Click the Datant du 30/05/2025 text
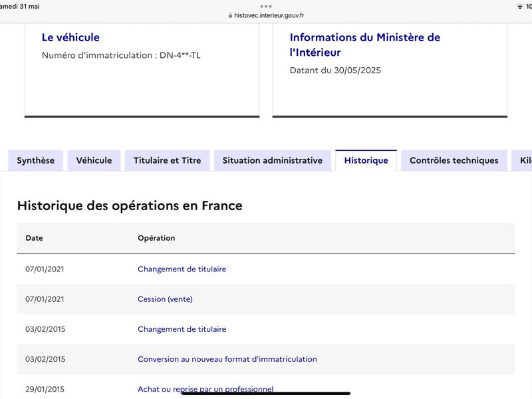Viewport: 532px width, 399px height. coord(335,70)
